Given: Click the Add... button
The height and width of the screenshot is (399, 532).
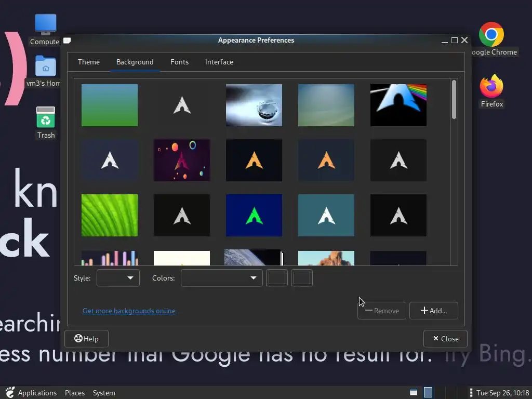Looking at the screenshot, I should point(434,311).
